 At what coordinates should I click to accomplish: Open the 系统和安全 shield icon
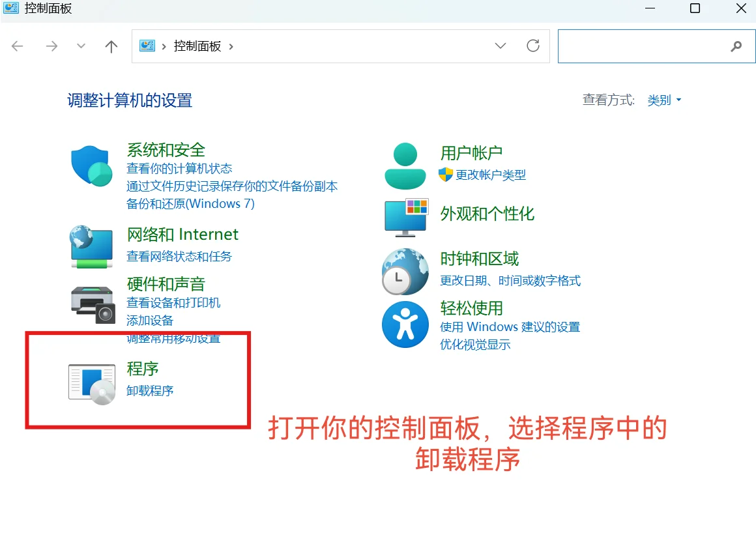point(91,167)
